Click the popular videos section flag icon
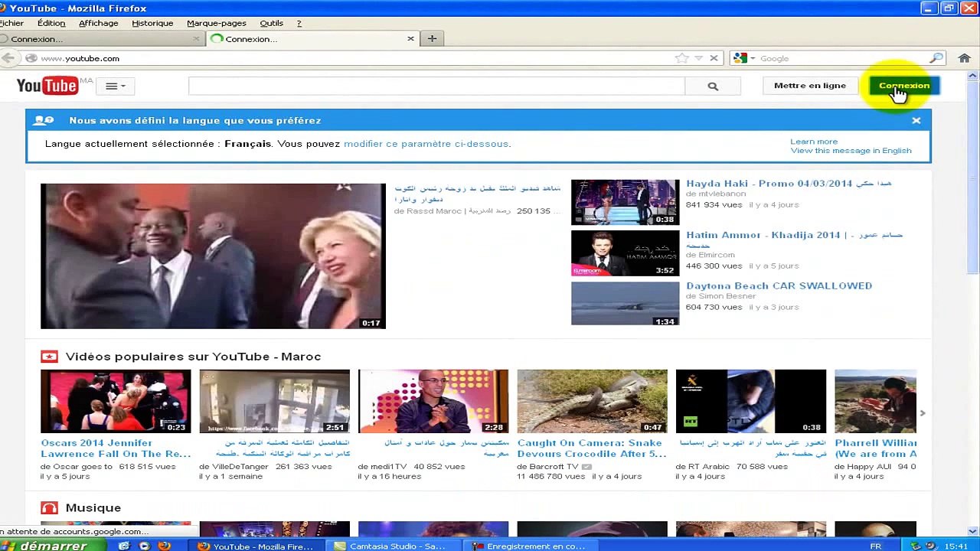The width and height of the screenshot is (980, 551). [x=49, y=357]
